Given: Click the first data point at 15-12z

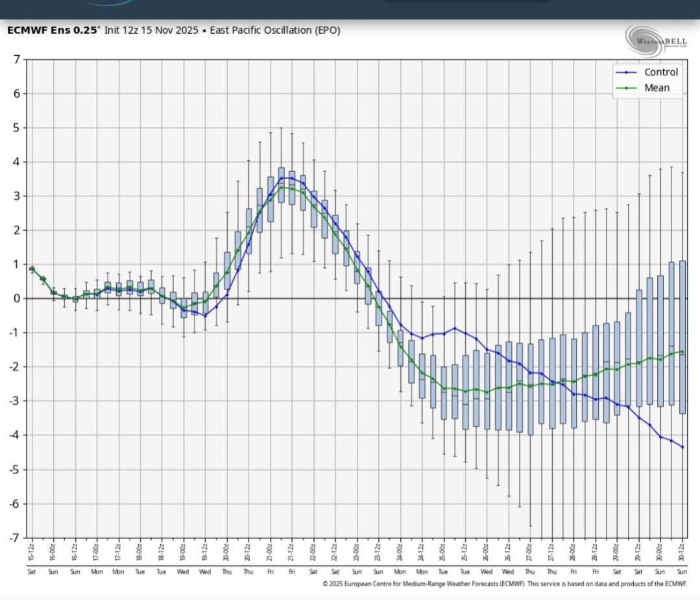Looking at the screenshot, I should click(x=32, y=269).
